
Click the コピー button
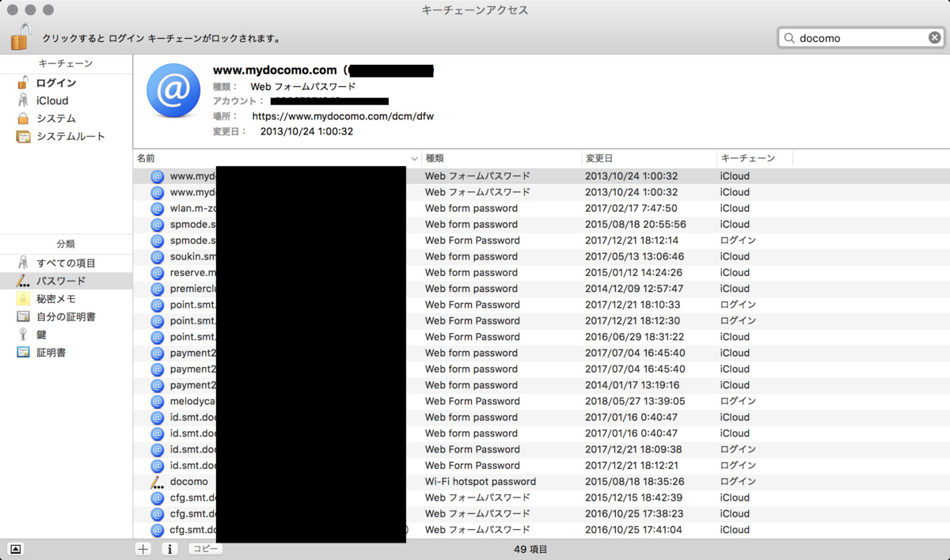pyautogui.click(x=205, y=548)
